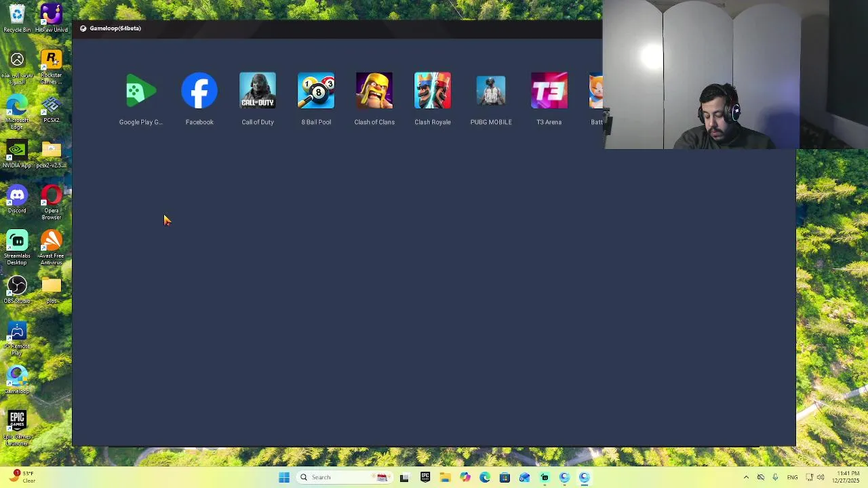Open the Windows Start menu
The image size is (868, 488).
[284, 477]
